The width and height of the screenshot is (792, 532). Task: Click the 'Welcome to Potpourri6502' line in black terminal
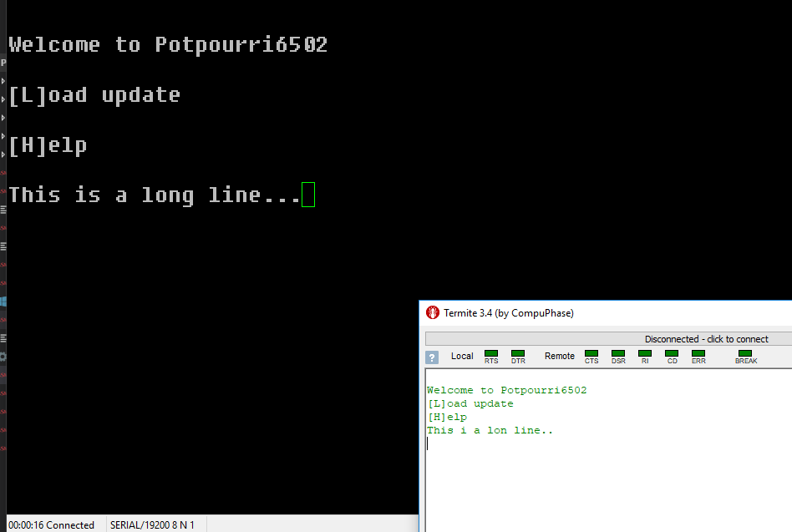[168, 45]
